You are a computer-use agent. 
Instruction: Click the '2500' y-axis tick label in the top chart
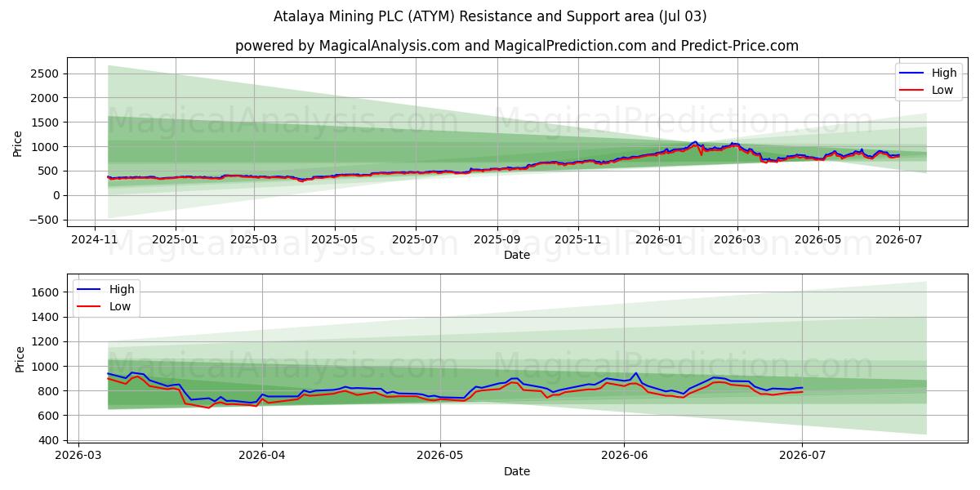pyautogui.click(x=45, y=73)
